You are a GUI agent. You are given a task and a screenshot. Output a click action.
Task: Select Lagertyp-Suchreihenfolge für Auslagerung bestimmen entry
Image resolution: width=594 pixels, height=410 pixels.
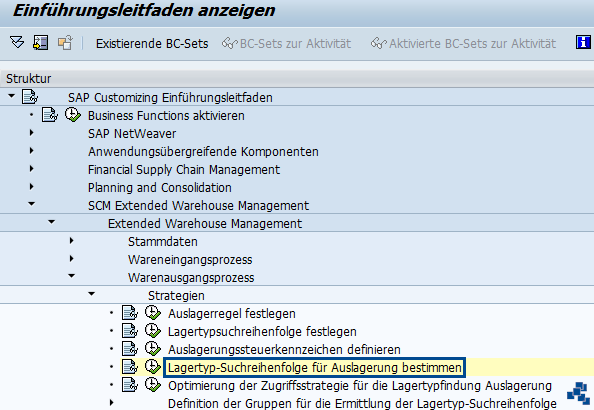click(314, 368)
